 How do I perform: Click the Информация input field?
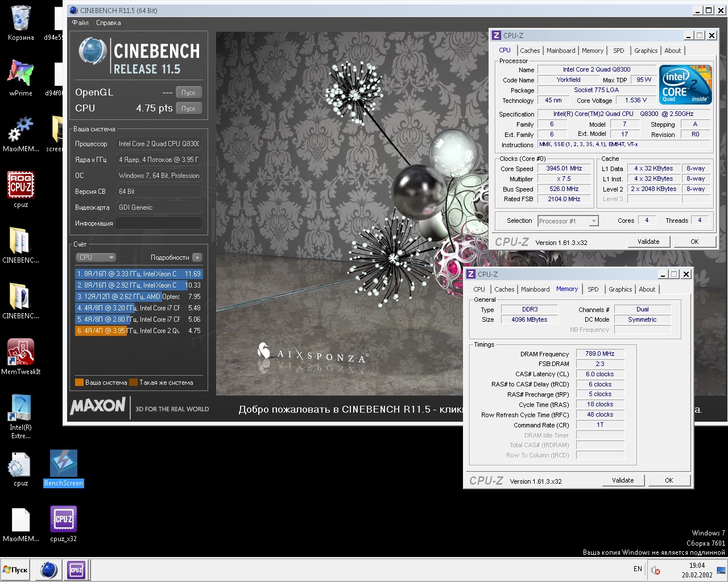pos(159,223)
